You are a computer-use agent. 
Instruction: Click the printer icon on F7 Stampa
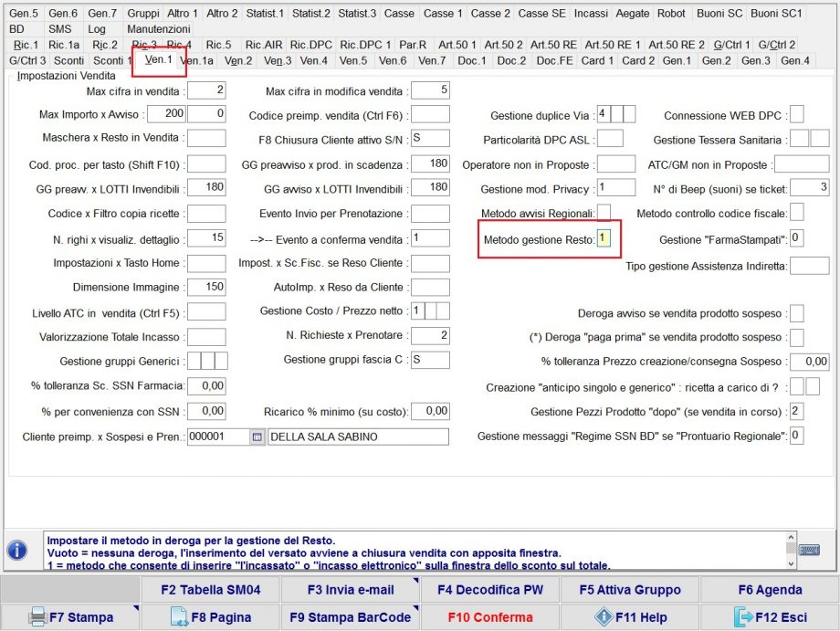[x=40, y=617]
